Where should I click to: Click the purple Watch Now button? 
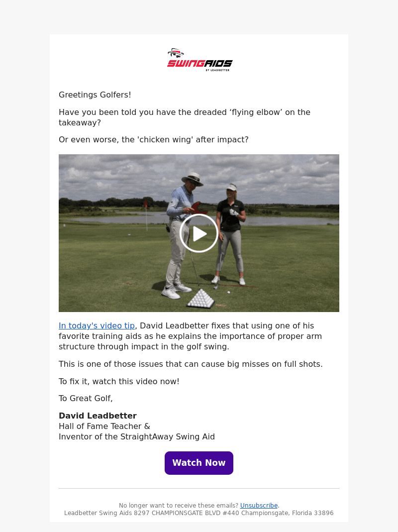(199, 463)
